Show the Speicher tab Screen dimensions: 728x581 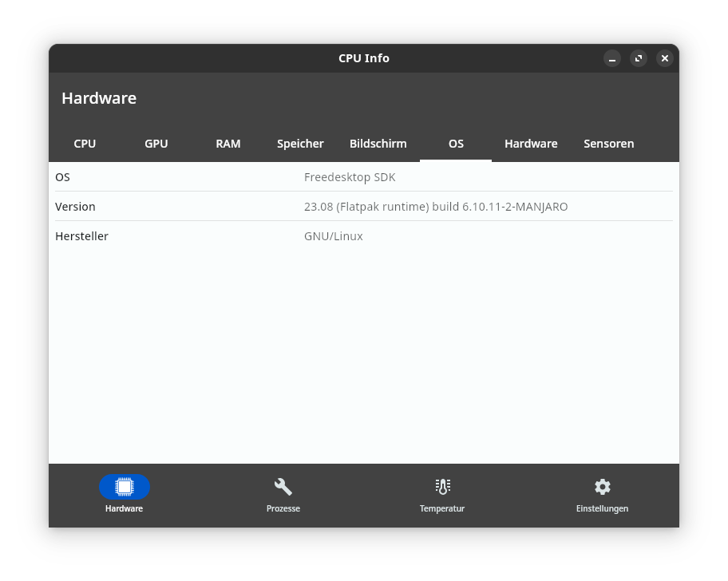click(x=300, y=144)
